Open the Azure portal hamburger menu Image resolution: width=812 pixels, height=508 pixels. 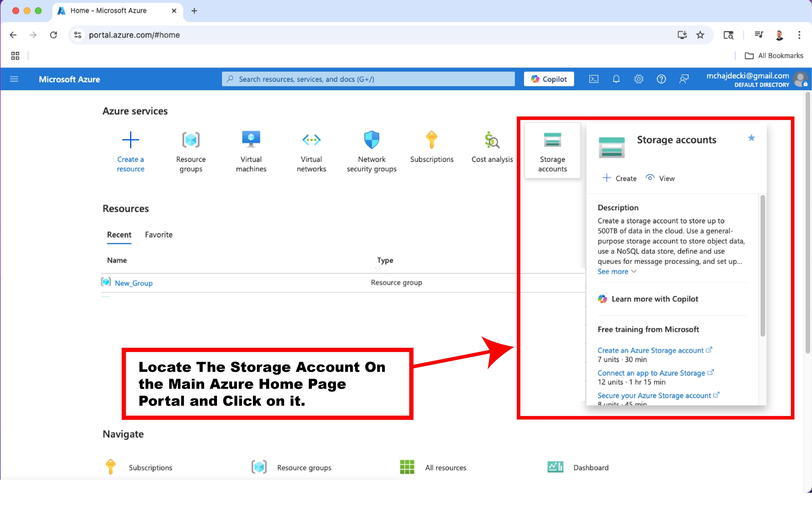pyautogui.click(x=14, y=79)
